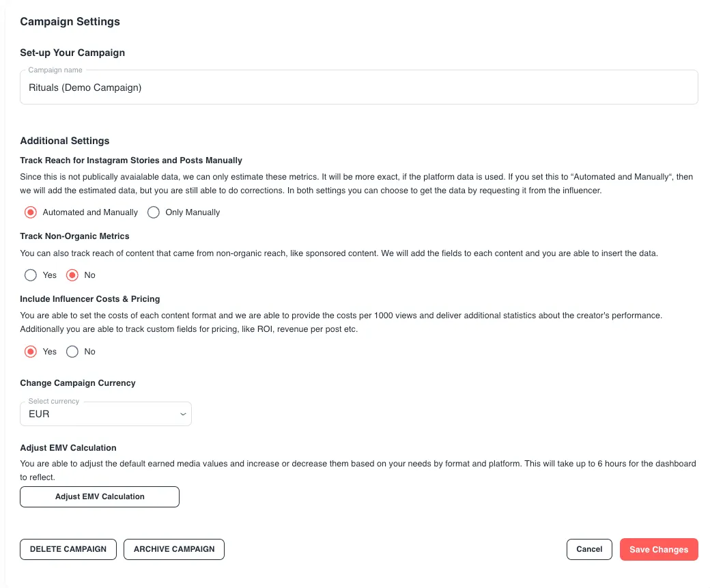Click the 'Adjust EMV Calculation' bold section heading

pos(68,447)
